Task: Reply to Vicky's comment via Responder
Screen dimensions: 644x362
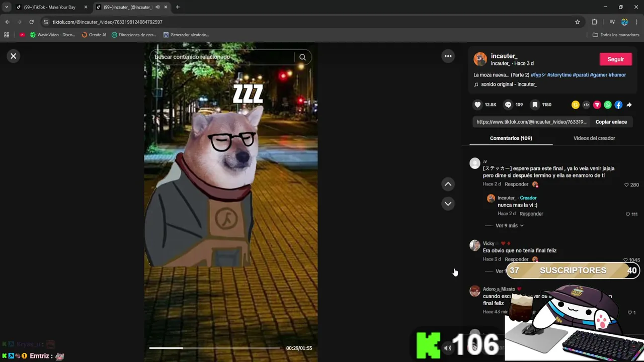Action: [x=516, y=259]
